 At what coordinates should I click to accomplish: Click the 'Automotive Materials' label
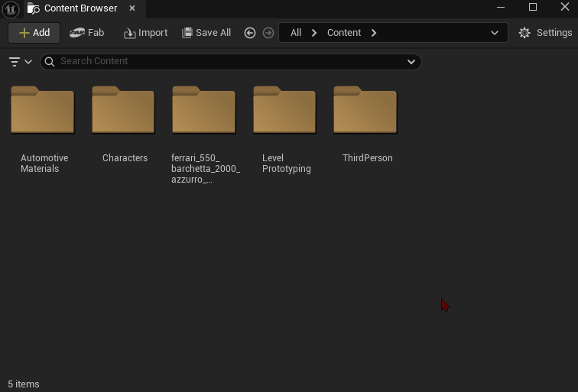pos(44,164)
